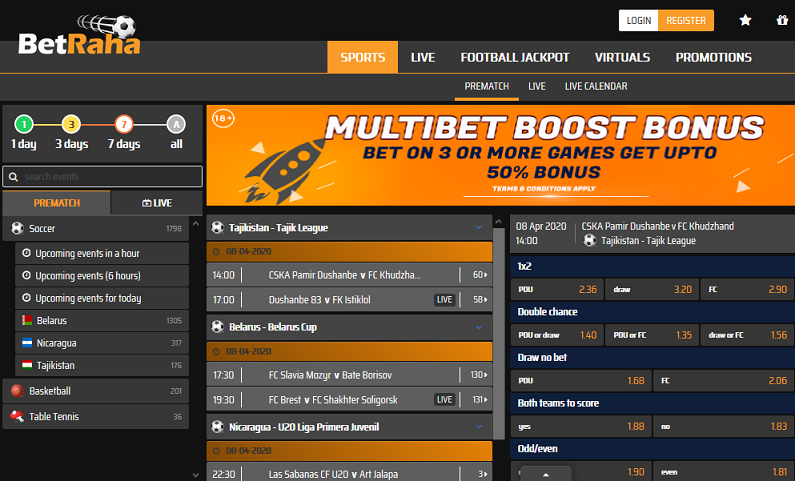This screenshot has width=795, height=481.
Task: Click the REGISTER button
Action: 685,20
